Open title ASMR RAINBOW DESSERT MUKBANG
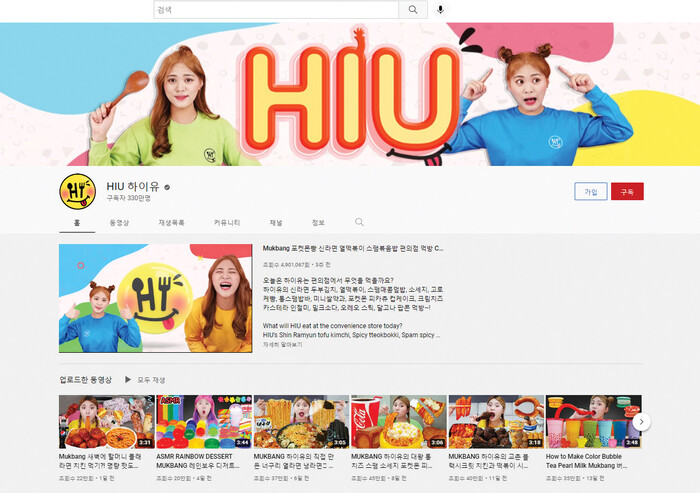The width and height of the screenshot is (700, 493). coord(198,461)
